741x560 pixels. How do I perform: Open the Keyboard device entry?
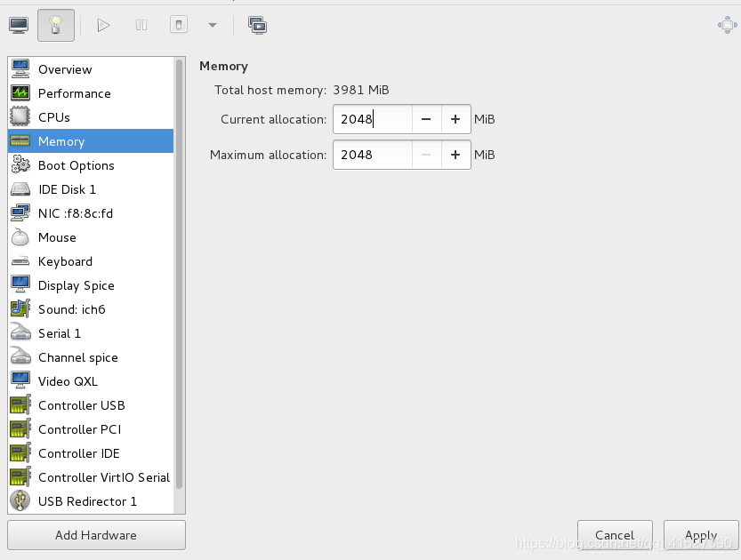pyautogui.click(x=91, y=261)
